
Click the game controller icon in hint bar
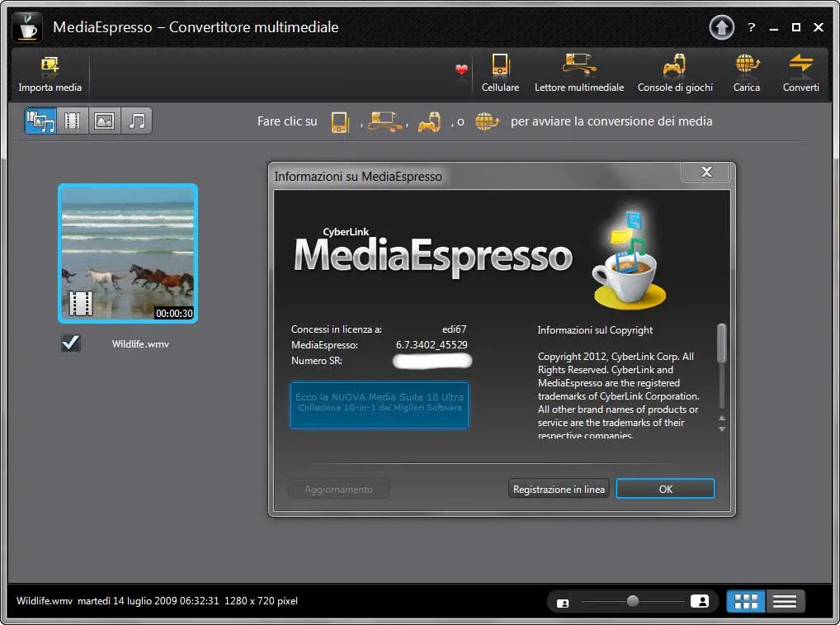click(429, 121)
